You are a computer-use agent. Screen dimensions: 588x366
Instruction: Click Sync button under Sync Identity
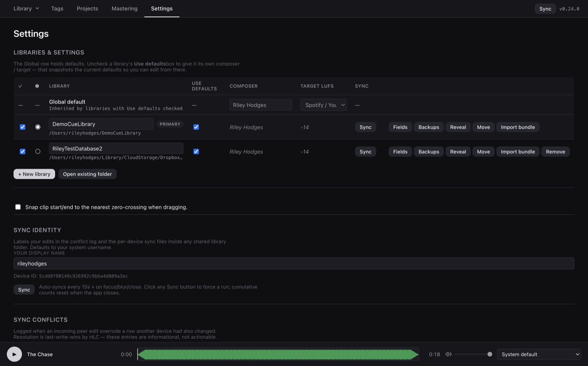pyautogui.click(x=24, y=290)
